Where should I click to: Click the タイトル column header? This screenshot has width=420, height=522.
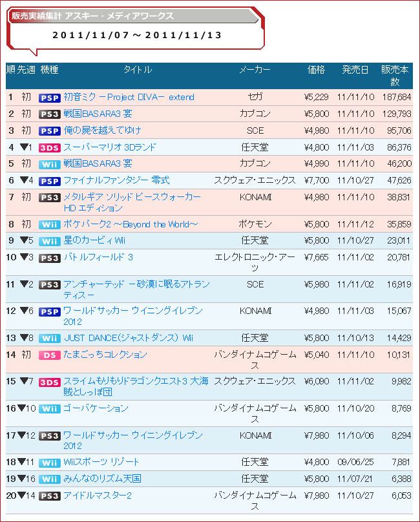(x=138, y=70)
